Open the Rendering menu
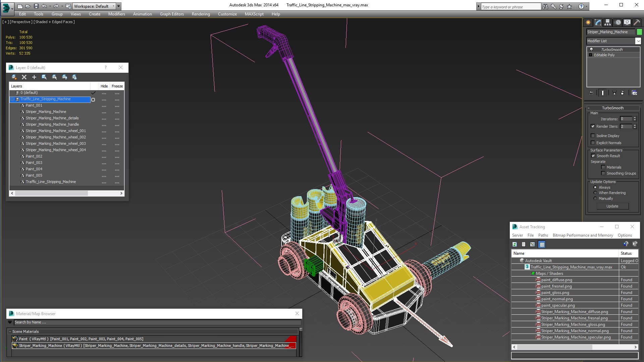This screenshot has width=644, height=362. (201, 14)
